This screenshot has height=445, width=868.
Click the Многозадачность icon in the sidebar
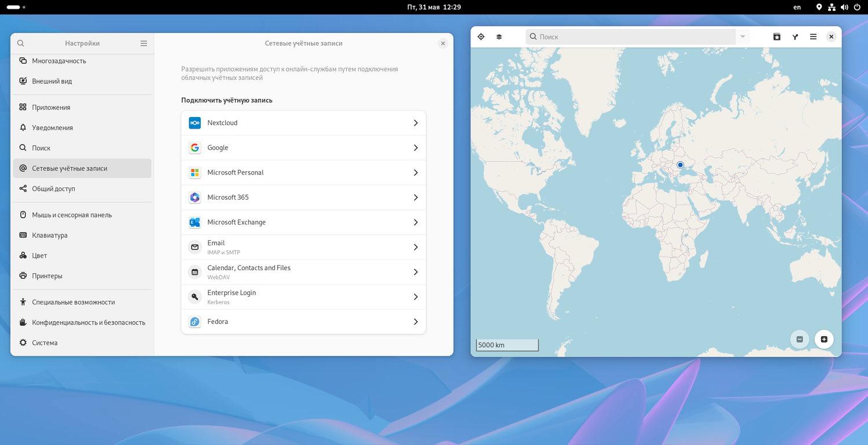click(x=23, y=61)
